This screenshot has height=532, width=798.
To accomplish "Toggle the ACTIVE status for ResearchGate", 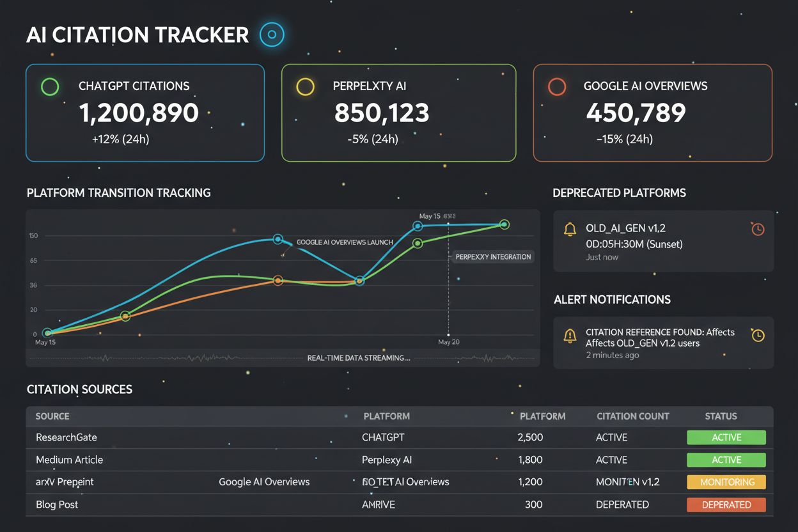I will (726, 437).
